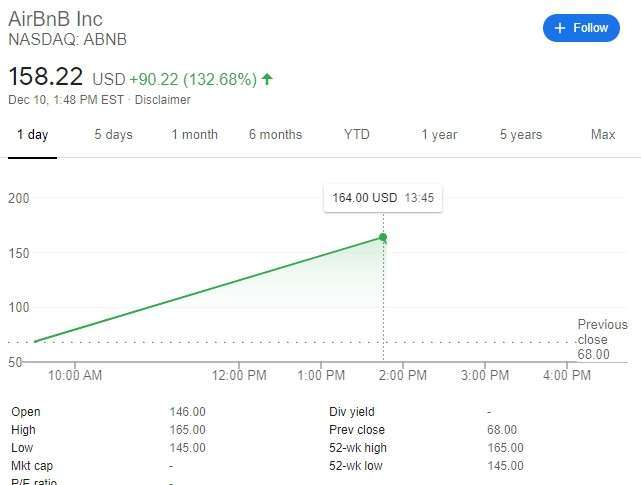The image size is (641, 485).
Task: Select the Max range tab
Action: pyautogui.click(x=603, y=135)
